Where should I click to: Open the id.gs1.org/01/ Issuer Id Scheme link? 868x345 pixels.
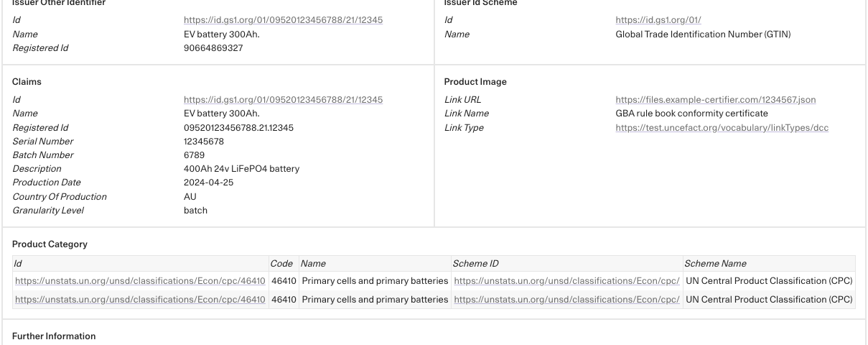click(x=658, y=20)
